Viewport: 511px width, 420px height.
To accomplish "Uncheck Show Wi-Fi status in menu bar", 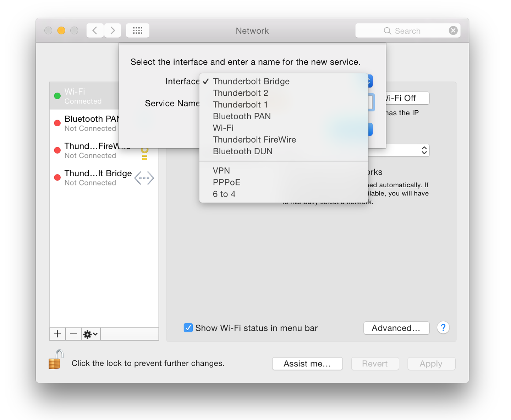I will tap(188, 328).
